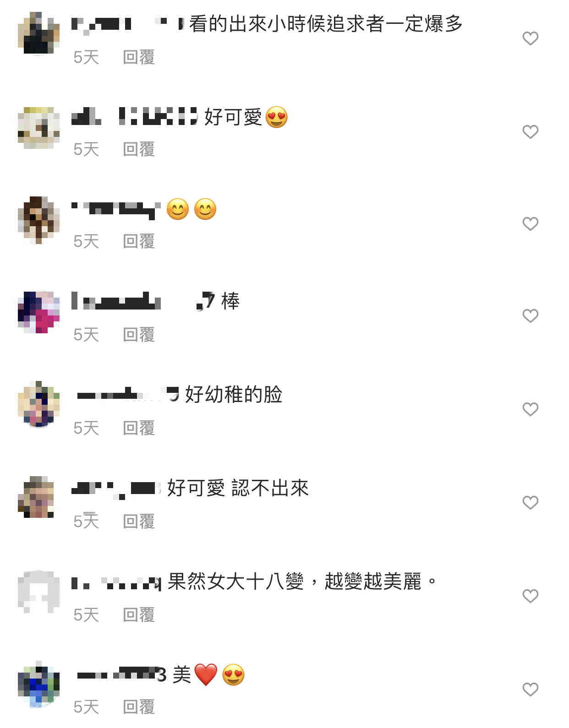Open the gray default avatar profile

point(38,592)
